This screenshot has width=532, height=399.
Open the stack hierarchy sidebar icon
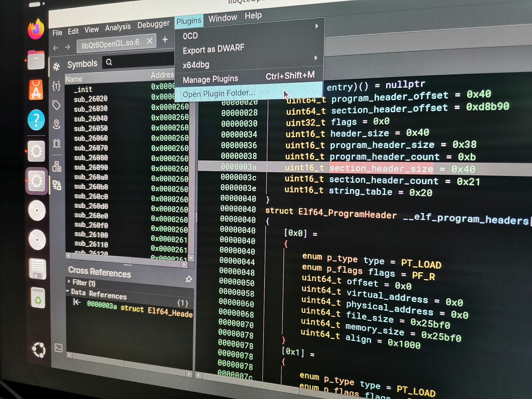tap(57, 167)
